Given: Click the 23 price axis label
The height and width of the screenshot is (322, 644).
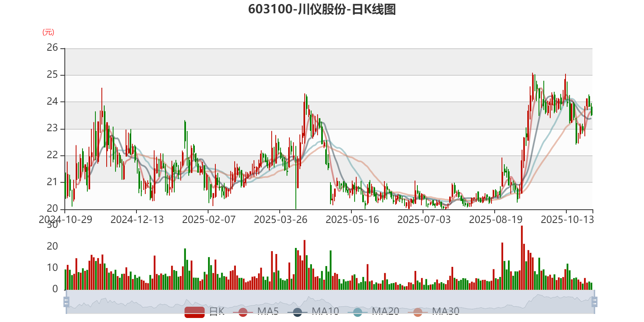Looking at the screenshot, I should coord(52,128).
